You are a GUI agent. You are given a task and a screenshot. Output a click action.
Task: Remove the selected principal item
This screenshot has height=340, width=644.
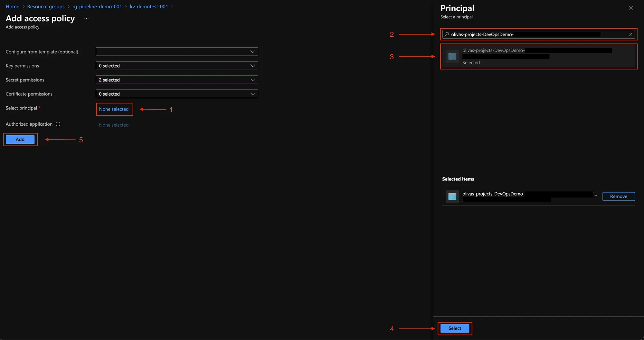click(x=619, y=196)
